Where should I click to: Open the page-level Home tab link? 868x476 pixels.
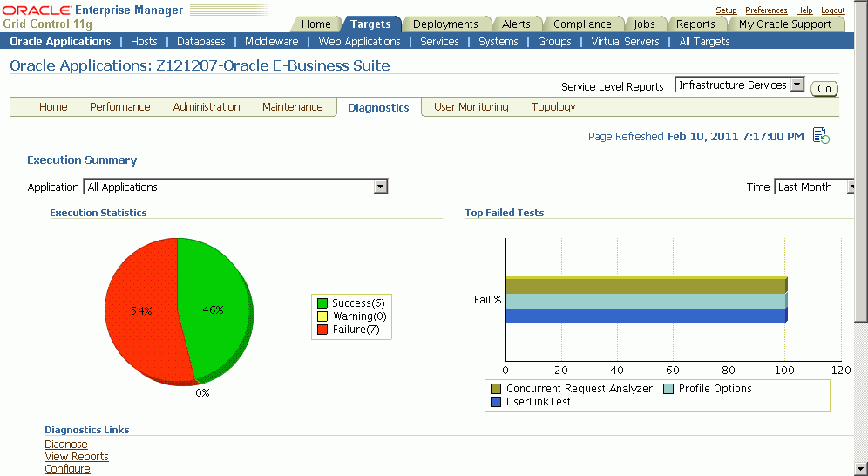pos(53,107)
